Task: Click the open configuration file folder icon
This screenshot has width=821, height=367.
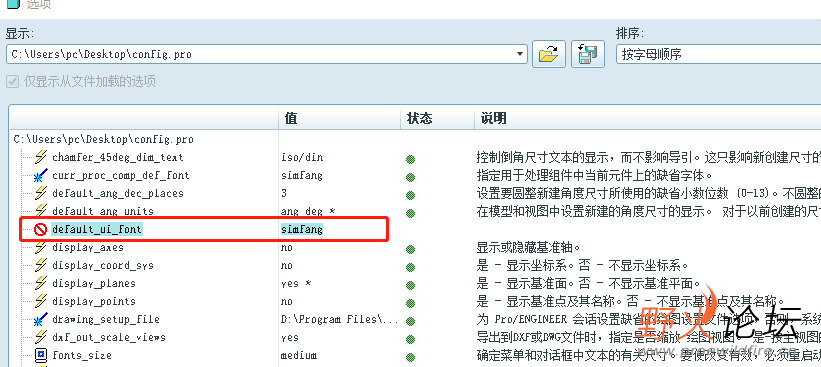Action: (549, 54)
